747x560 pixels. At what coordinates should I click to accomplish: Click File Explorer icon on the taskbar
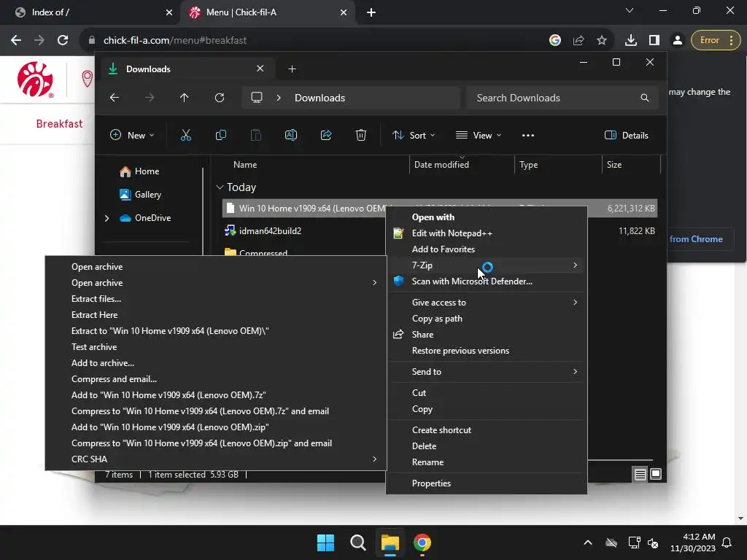pos(390,542)
